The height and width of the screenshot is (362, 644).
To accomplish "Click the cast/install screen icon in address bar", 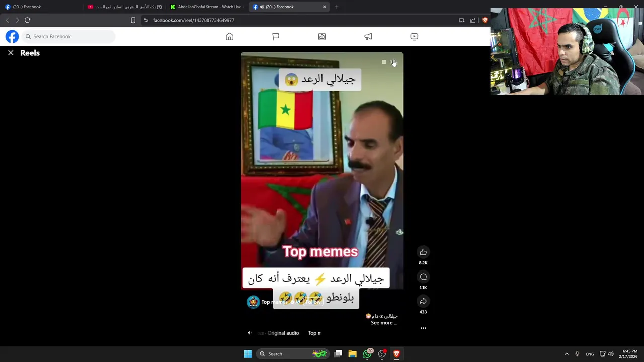I will (461, 20).
